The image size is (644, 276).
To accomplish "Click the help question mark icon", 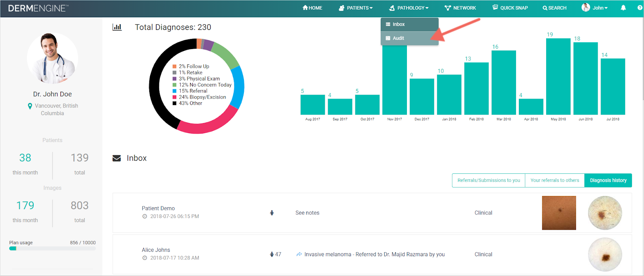I will [640, 8].
